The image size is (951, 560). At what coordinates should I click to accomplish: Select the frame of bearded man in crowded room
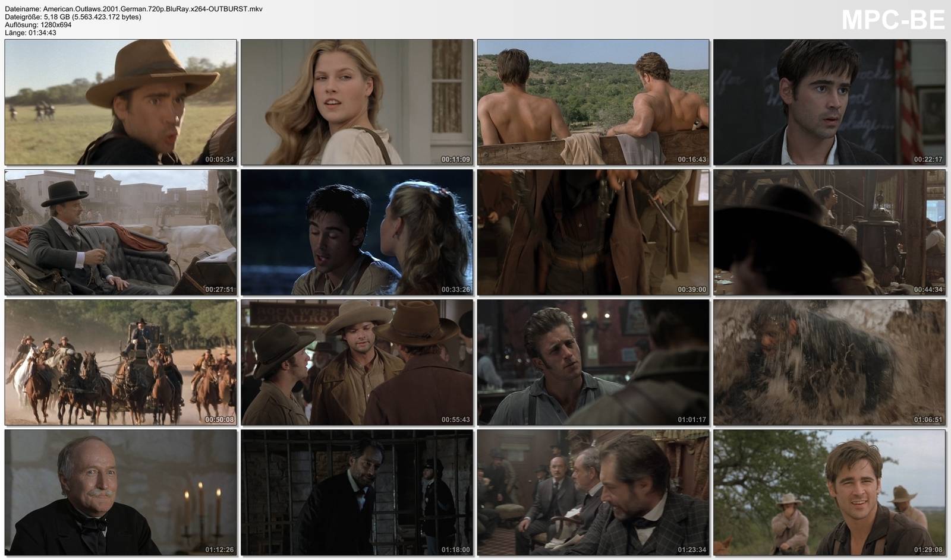point(593,492)
